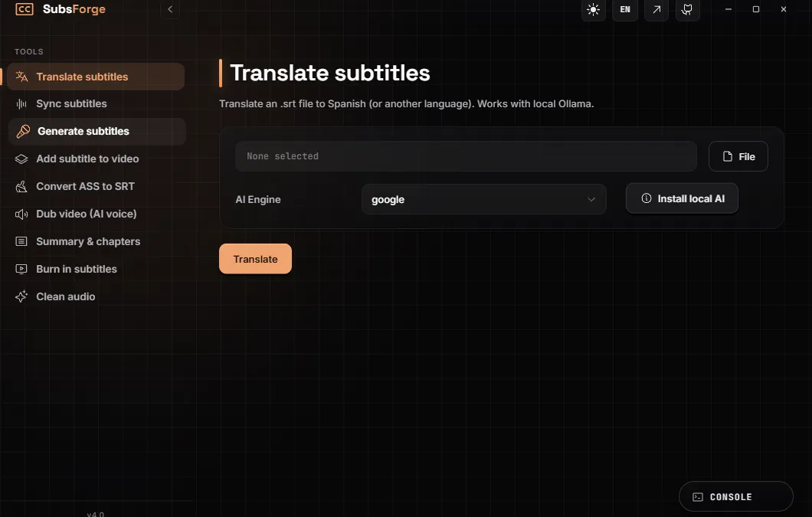Open Clean audio tool
Image resolution: width=812 pixels, height=517 pixels.
96,296
